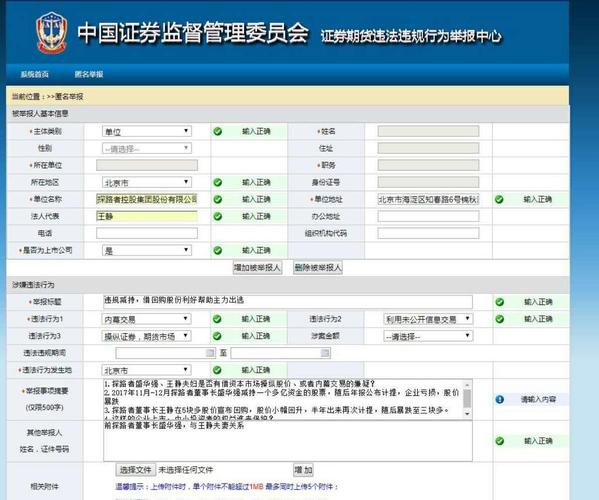This screenshot has width=599, height=500.
Task: Open the 违法行为2 dropdown
Action: [x=428, y=319]
